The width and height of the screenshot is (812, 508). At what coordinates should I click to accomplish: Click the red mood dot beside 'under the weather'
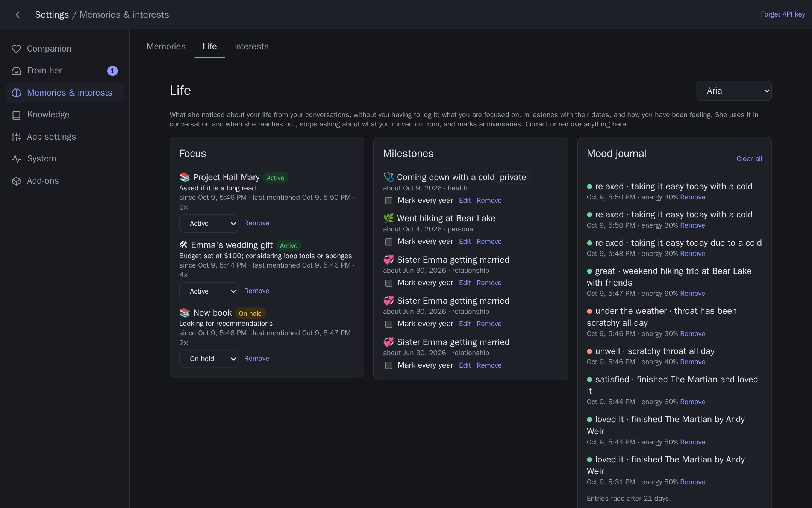(x=589, y=311)
